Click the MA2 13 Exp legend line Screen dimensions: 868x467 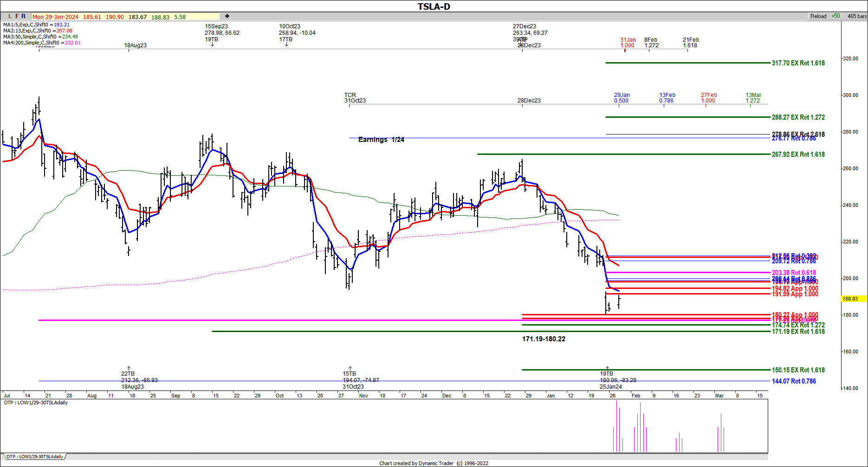click(x=38, y=31)
